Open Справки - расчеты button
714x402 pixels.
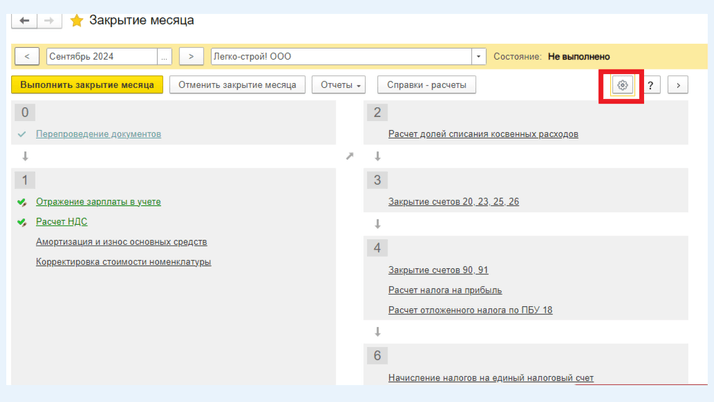(426, 85)
